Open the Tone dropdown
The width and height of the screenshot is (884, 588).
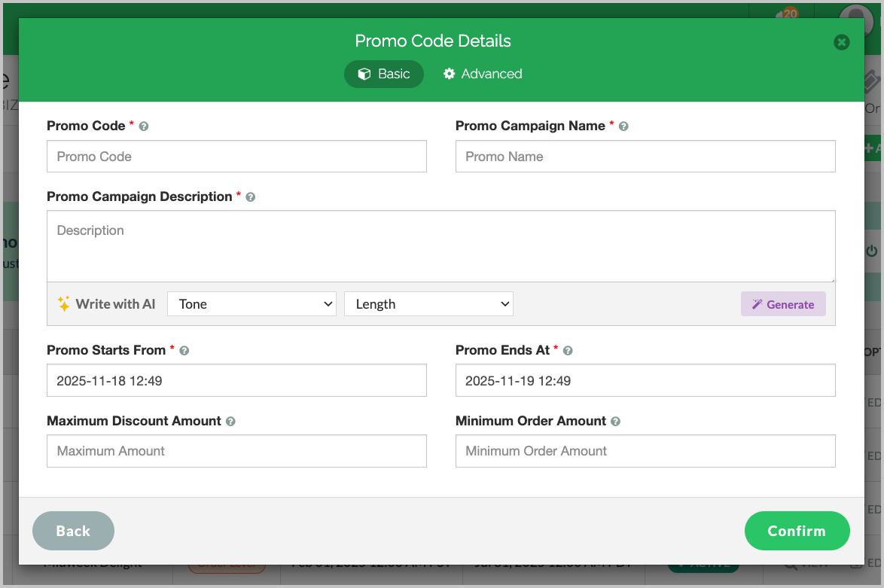[x=251, y=304]
